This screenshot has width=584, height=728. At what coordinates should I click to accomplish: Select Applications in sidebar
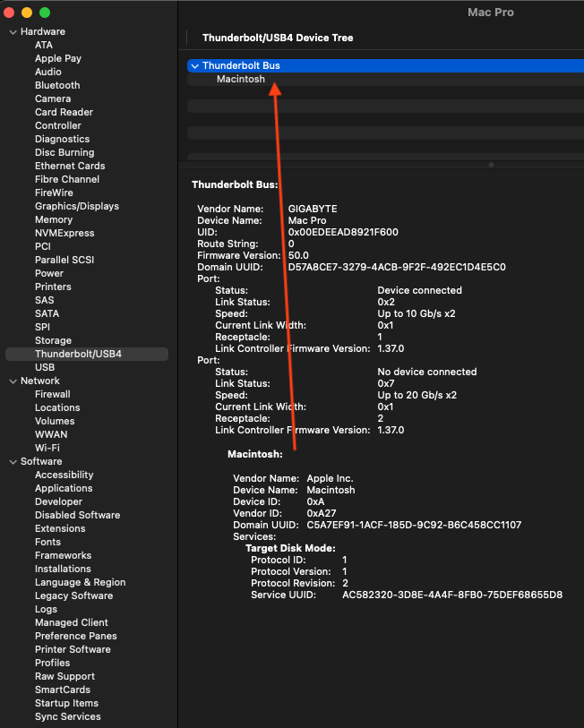pos(64,489)
